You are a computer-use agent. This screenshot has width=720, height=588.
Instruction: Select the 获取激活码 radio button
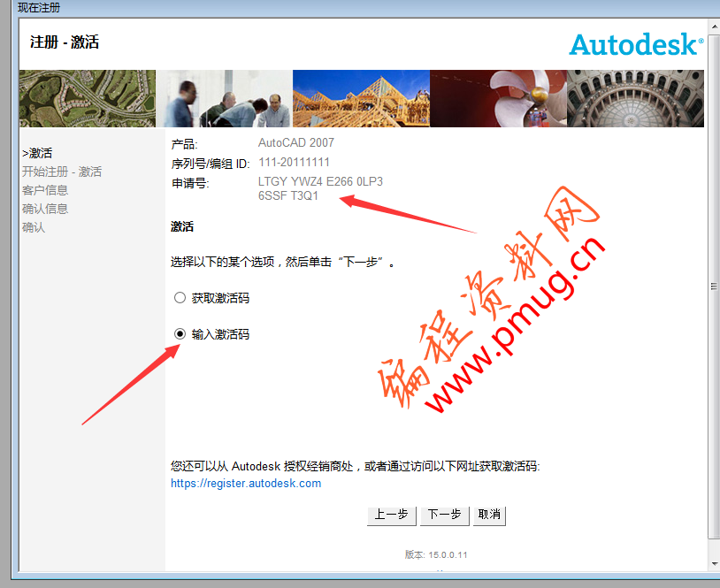[x=180, y=298]
